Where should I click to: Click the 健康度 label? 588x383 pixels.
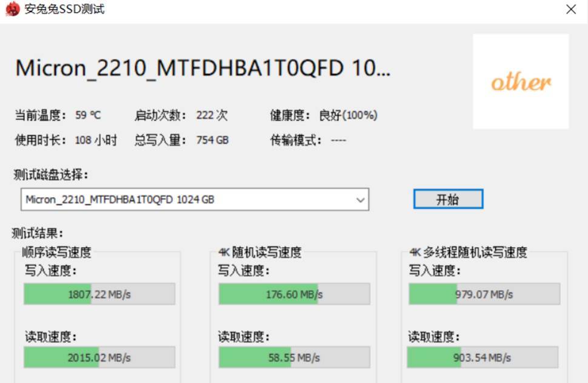pos(290,115)
